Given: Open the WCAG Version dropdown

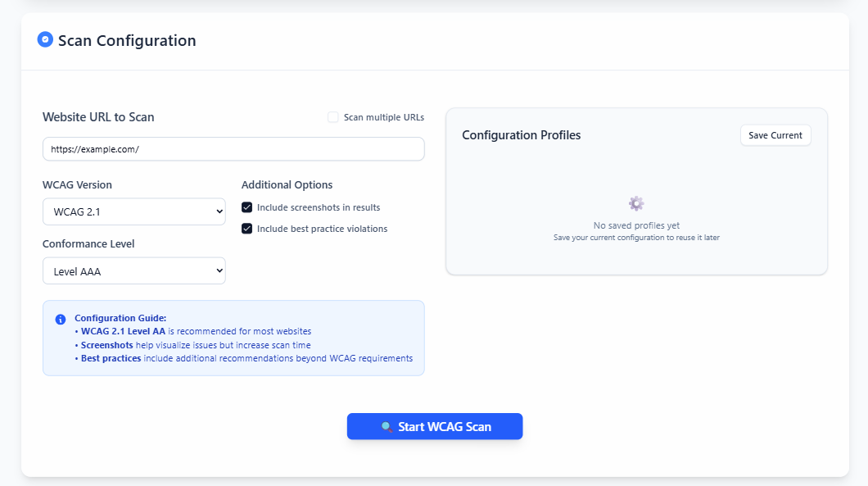Looking at the screenshot, I should (x=134, y=211).
